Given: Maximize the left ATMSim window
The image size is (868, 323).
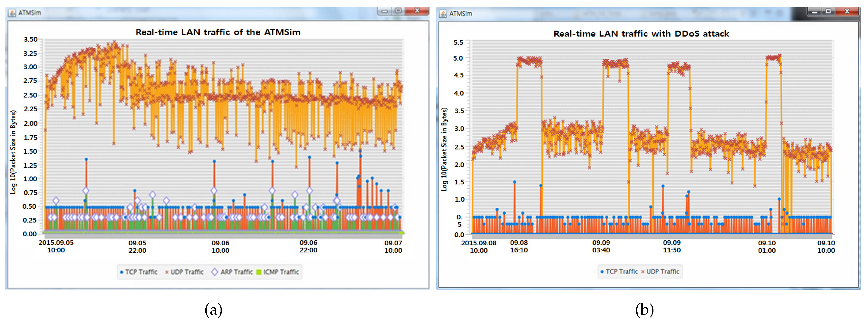Looking at the screenshot, I should tap(398, 11).
